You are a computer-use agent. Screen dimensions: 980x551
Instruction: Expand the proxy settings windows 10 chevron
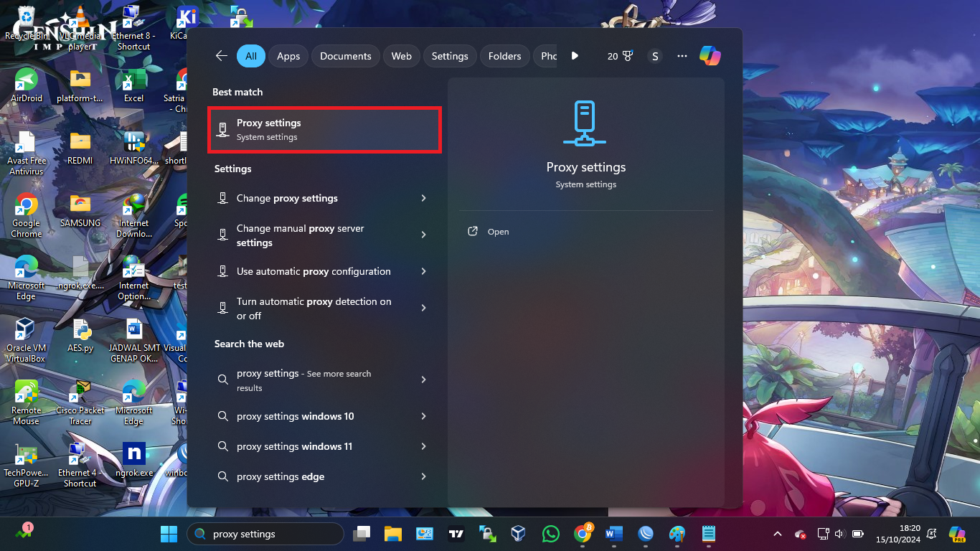coord(424,416)
